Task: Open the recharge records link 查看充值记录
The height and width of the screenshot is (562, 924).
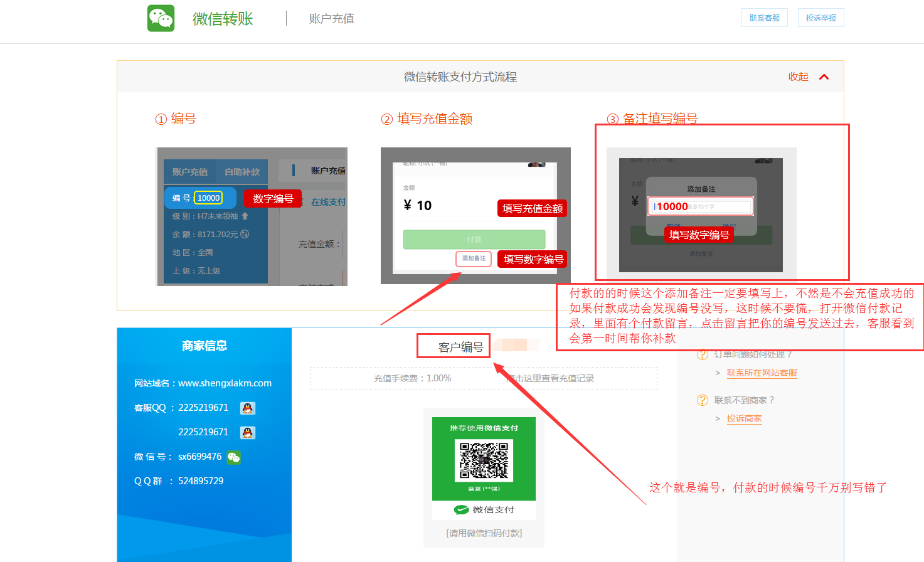Action: pos(551,378)
